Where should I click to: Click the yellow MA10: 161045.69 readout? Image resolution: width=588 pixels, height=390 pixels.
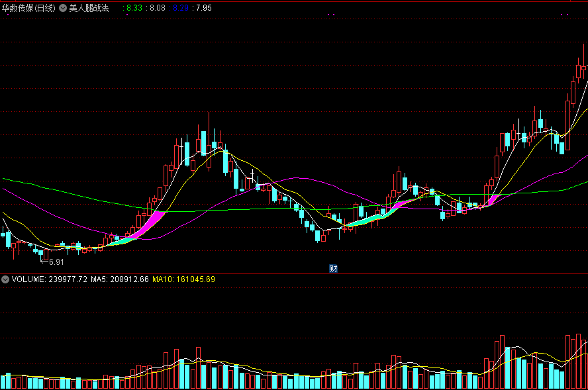click(x=183, y=279)
